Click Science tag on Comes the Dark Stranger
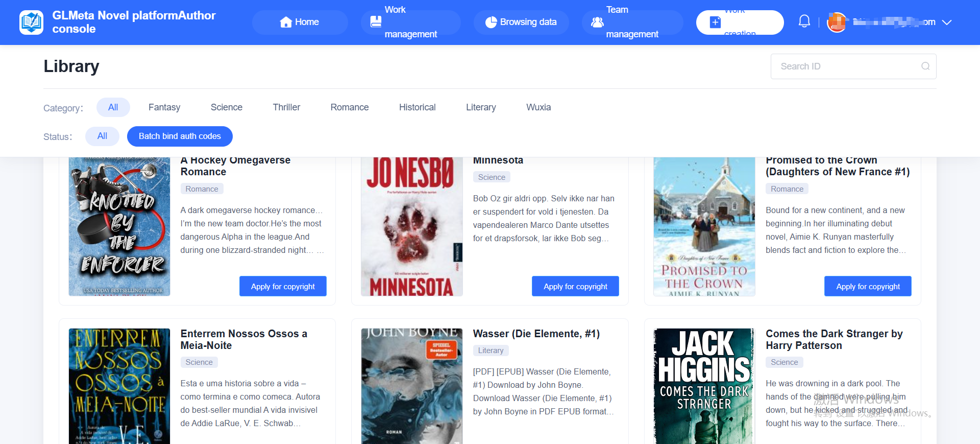 (785, 362)
